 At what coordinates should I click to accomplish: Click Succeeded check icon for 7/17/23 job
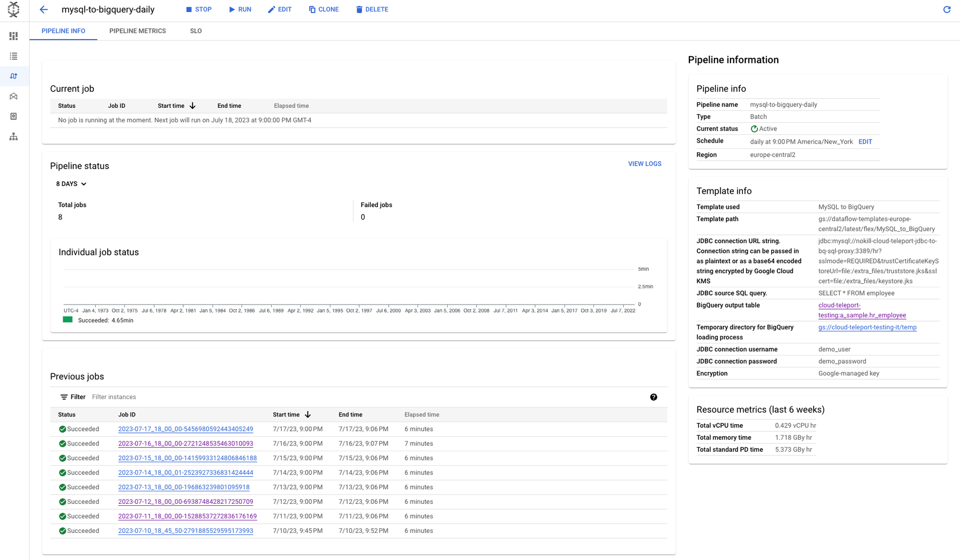(62, 429)
